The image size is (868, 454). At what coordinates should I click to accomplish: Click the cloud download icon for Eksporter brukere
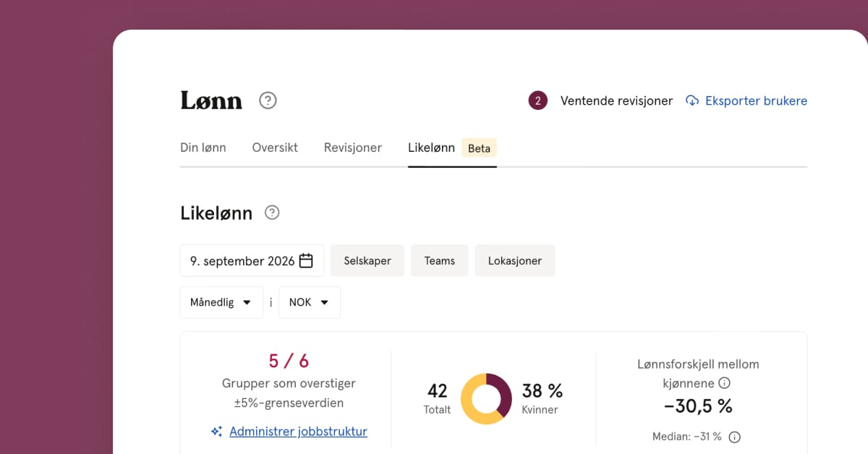click(692, 100)
